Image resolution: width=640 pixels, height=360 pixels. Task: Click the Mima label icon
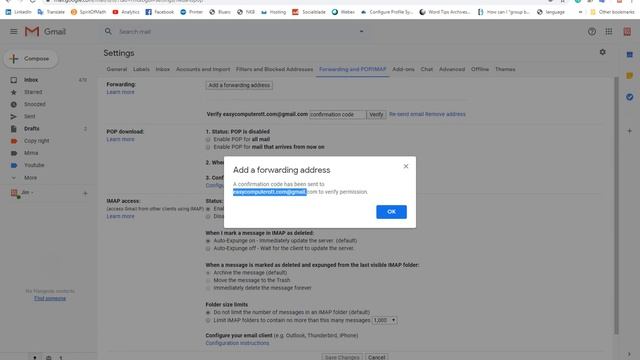[13, 153]
